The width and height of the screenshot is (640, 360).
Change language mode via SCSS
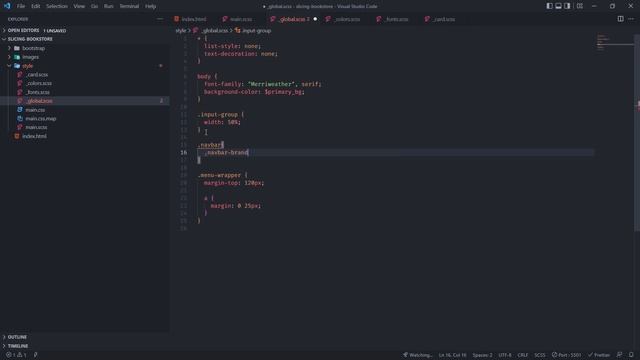tap(540, 355)
